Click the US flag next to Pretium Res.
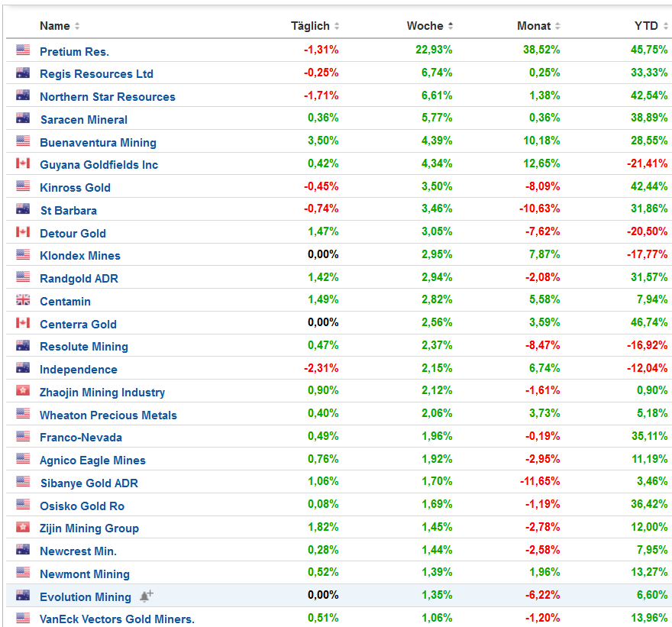The width and height of the screenshot is (672, 627). point(23,50)
